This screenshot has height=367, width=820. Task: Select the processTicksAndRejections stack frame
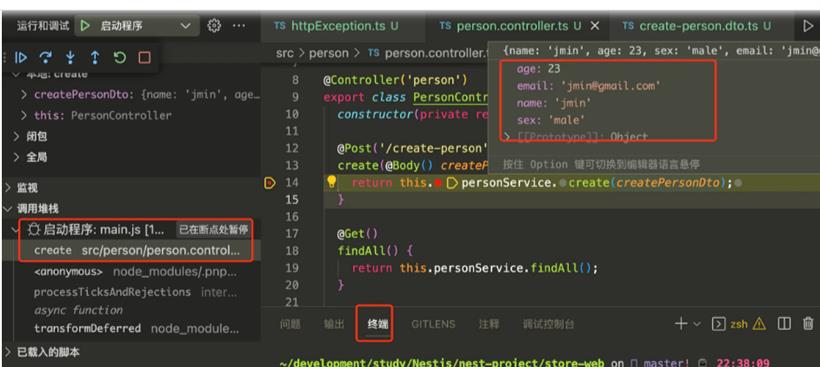point(135,292)
